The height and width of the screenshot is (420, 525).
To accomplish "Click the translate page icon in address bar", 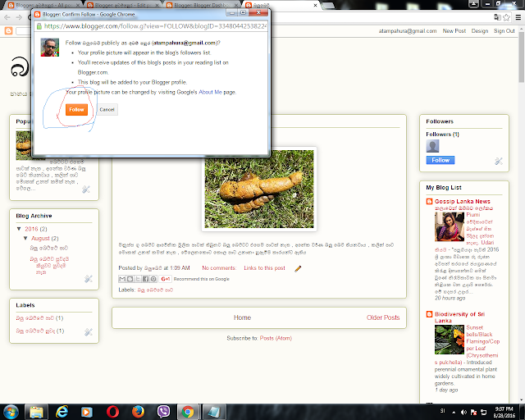I will coord(497,17).
